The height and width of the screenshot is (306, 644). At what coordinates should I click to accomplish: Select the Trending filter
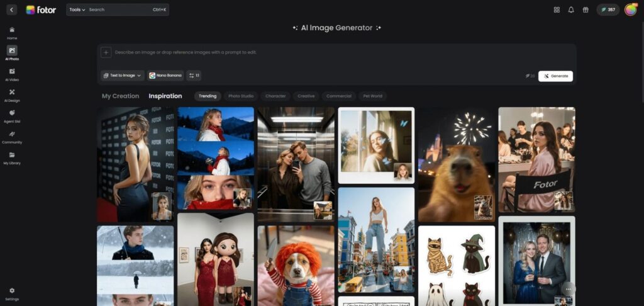[x=208, y=96]
